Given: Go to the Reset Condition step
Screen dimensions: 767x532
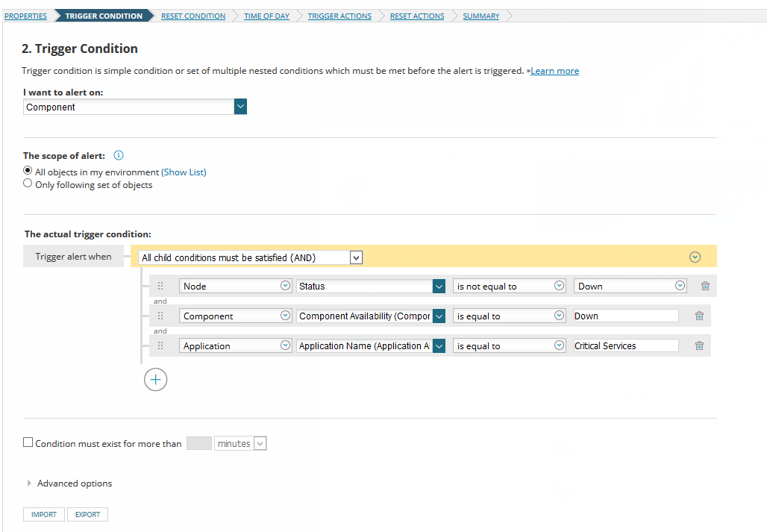Looking at the screenshot, I should [x=193, y=16].
